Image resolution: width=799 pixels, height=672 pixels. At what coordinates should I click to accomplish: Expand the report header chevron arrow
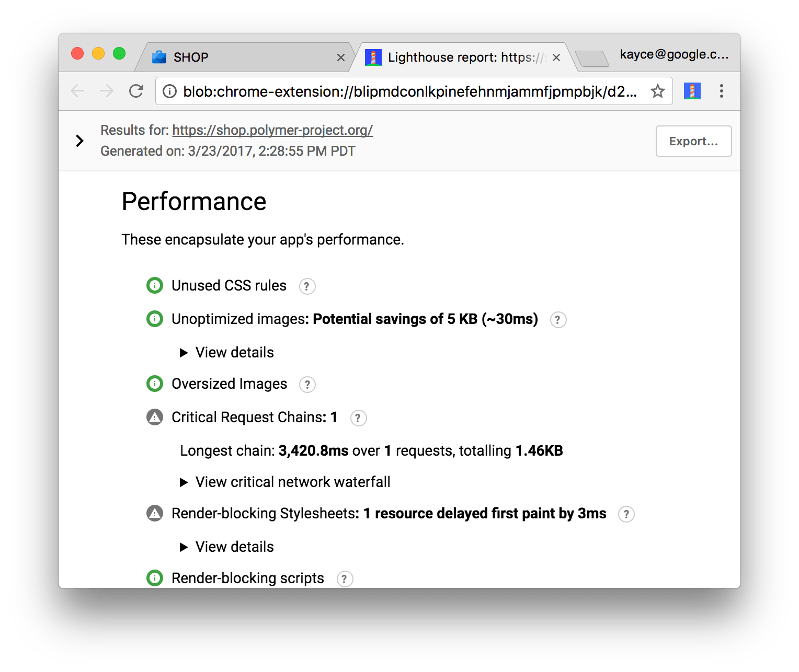point(79,141)
